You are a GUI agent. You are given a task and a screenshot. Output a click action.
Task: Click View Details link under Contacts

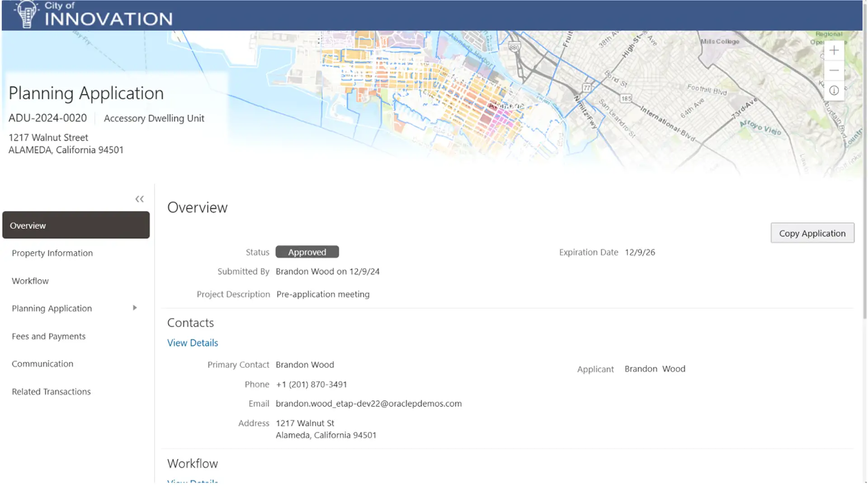(x=193, y=343)
